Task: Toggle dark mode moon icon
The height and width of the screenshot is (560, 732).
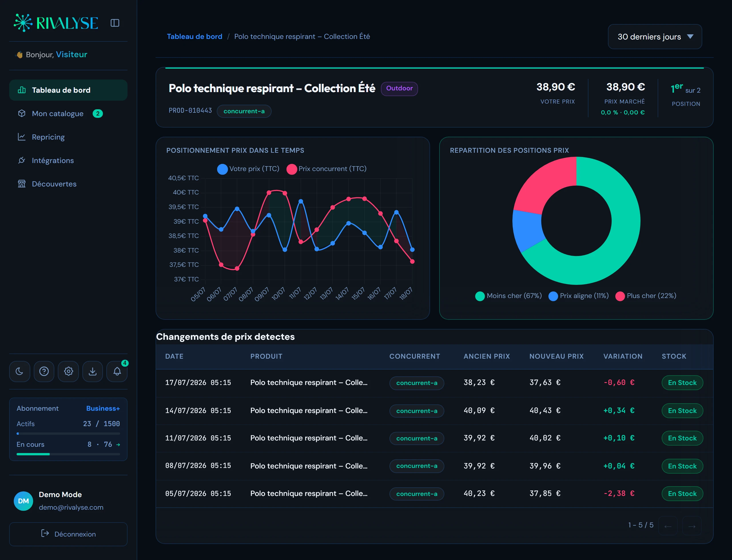Action: pos(20,371)
